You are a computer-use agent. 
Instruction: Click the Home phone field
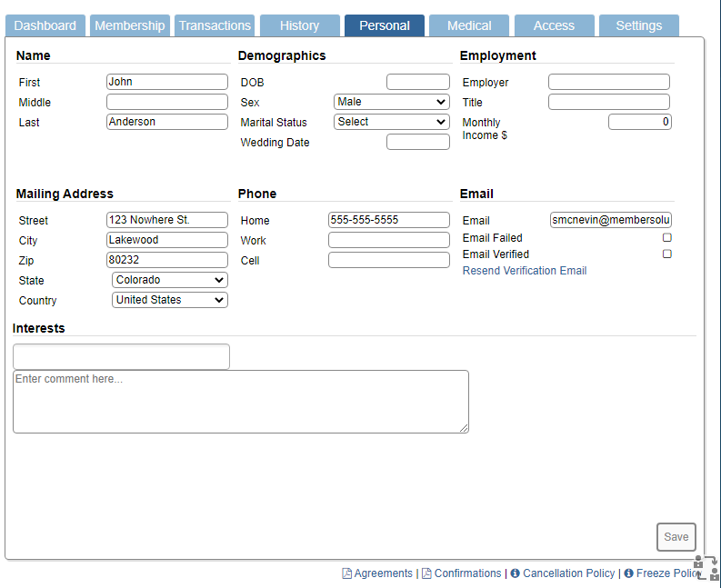[389, 220]
